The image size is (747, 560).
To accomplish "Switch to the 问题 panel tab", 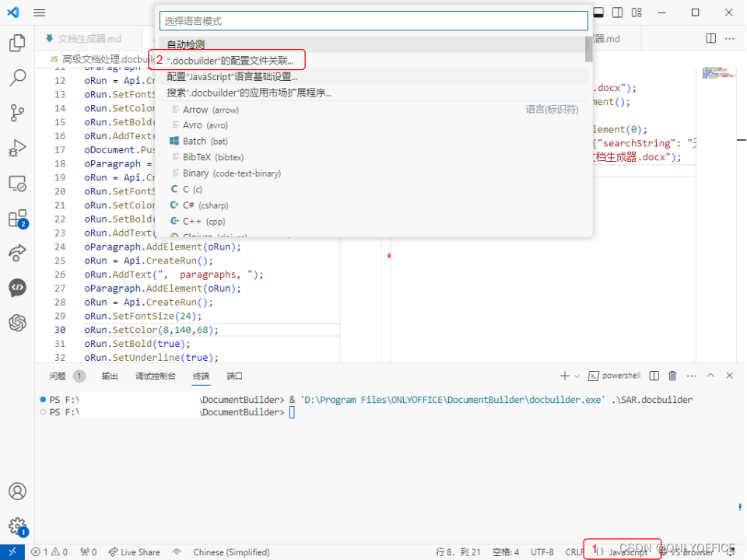I will (x=58, y=376).
